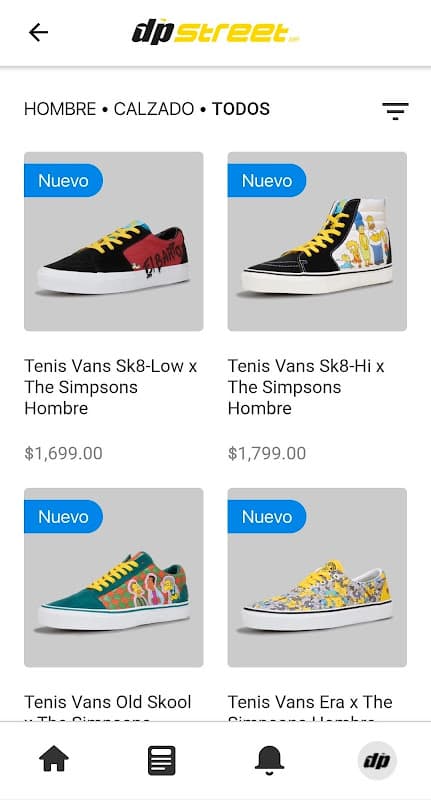This screenshot has height=800, width=431.
Task: Select HOMBRE in the breadcrumb
Action: pyautogui.click(x=60, y=109)
